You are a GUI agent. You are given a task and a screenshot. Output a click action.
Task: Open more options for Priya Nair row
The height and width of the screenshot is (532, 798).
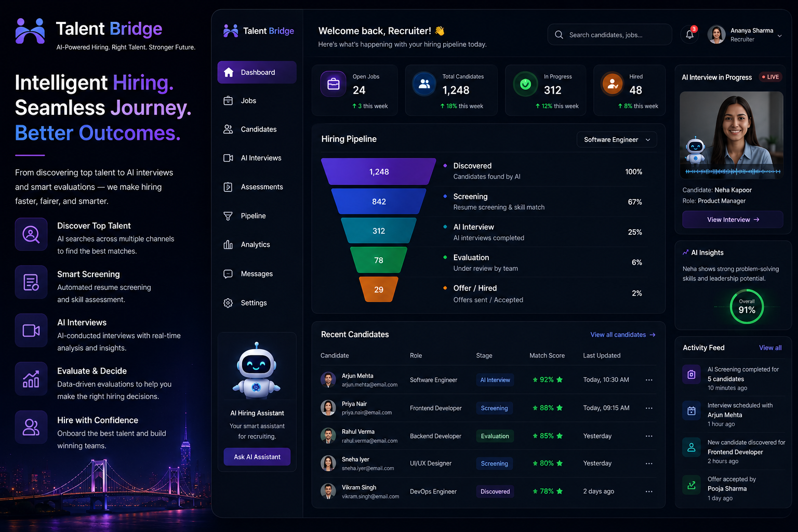(649, 408)
